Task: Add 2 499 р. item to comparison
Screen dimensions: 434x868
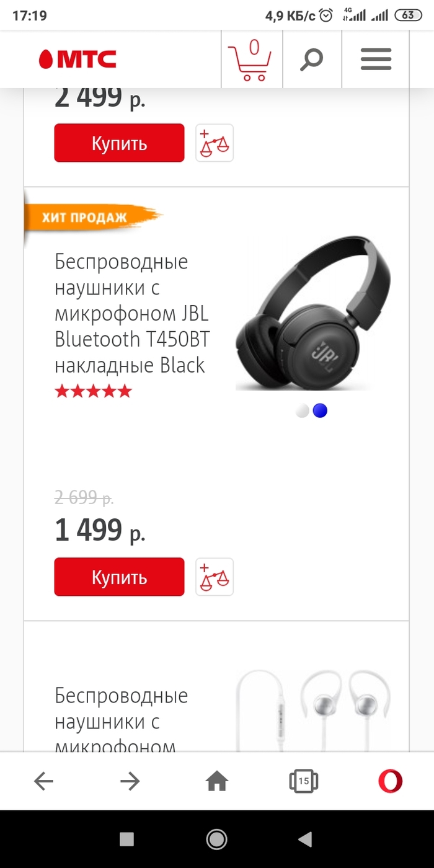Action: 215,143
